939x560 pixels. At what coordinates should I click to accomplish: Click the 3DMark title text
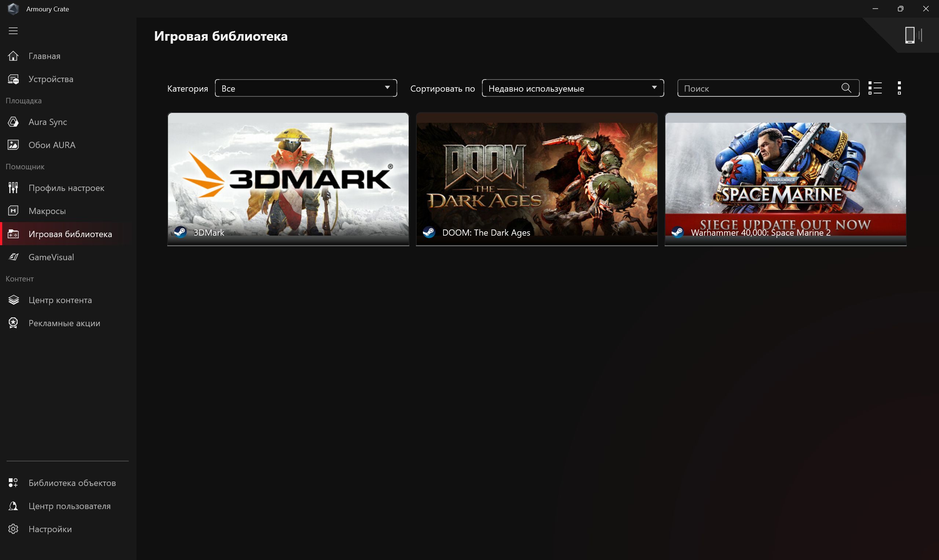(x=209, y=232)
